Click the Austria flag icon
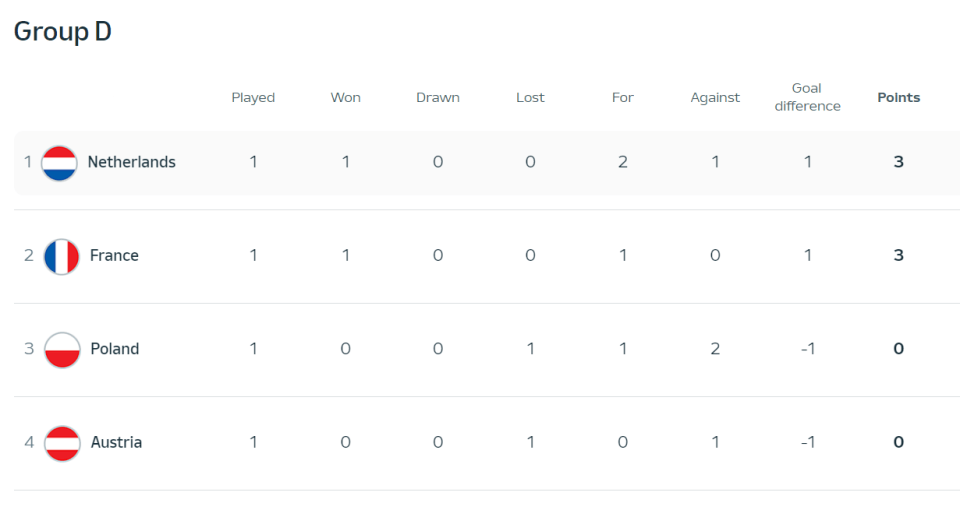 coord(62,443)
